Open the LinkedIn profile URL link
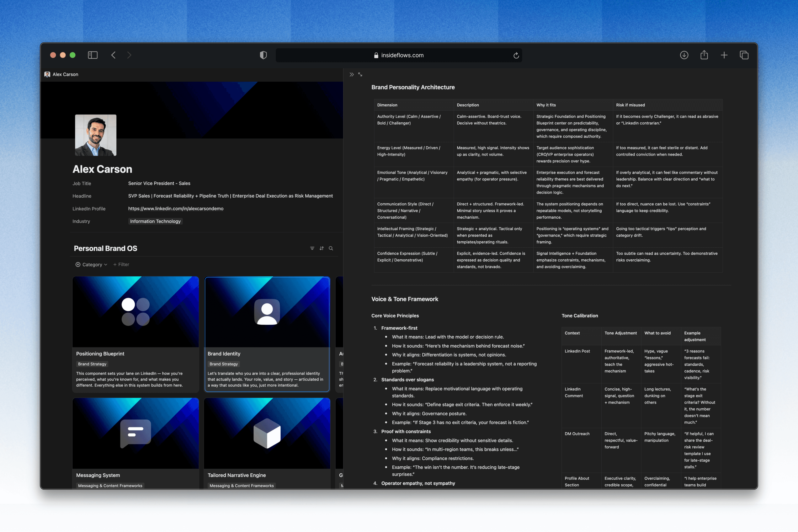The width and height of the screenshot is (798, 532). coord(176,209)
